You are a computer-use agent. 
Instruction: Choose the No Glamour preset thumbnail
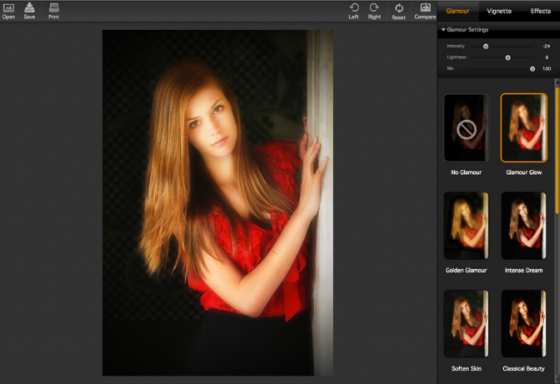coord(466,128)
